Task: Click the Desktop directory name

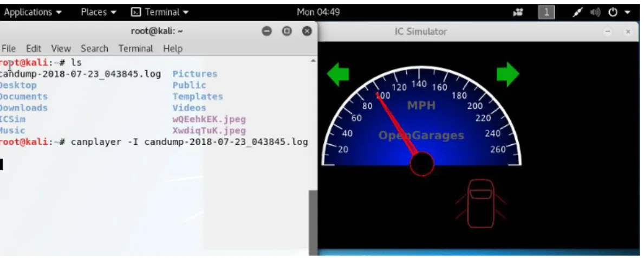Action: [x=18, y=85]
